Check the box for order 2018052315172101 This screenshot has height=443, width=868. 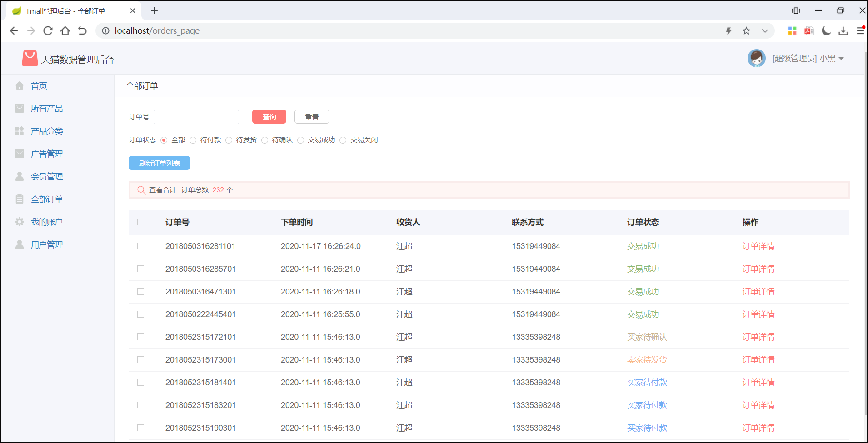(x=141, y=337)
